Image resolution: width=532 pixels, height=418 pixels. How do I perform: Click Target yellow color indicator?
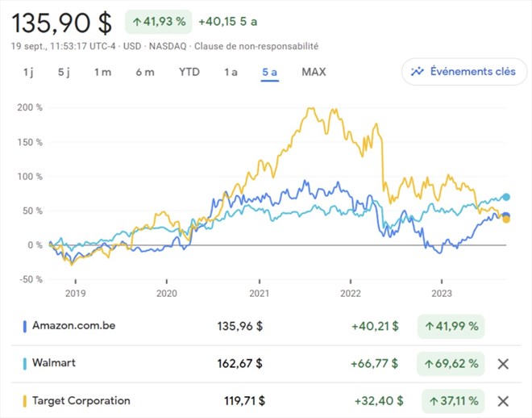point(24,401)
